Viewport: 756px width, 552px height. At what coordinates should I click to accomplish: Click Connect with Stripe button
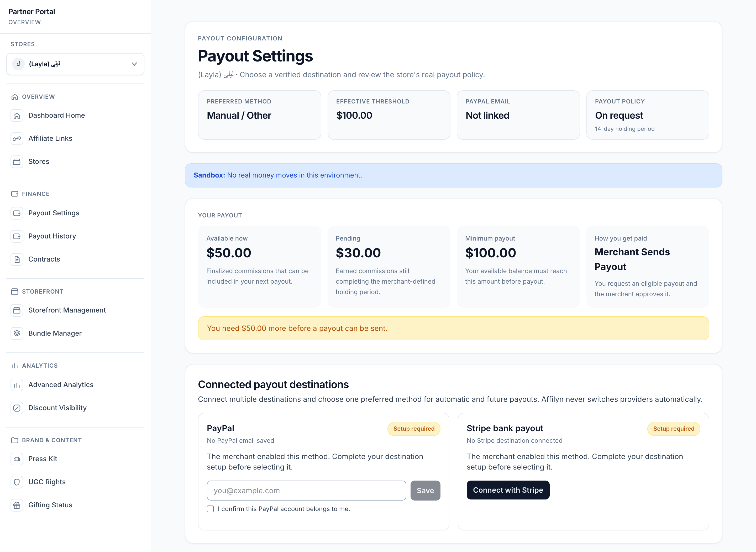[x=508, y=490]
